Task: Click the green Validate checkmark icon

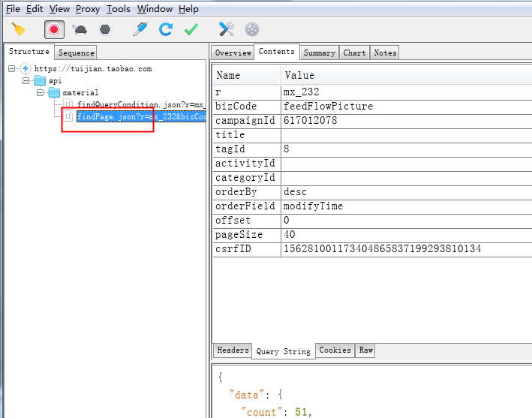Action: (191, 29)
